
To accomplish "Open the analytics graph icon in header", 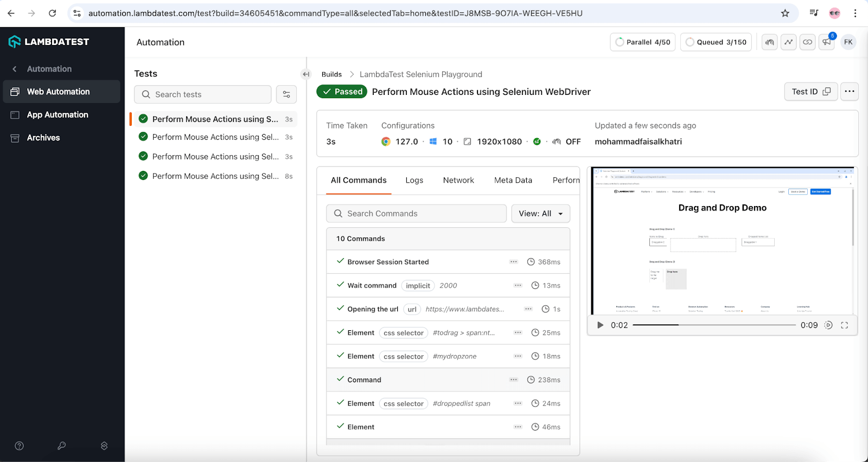I will [788, 42].
